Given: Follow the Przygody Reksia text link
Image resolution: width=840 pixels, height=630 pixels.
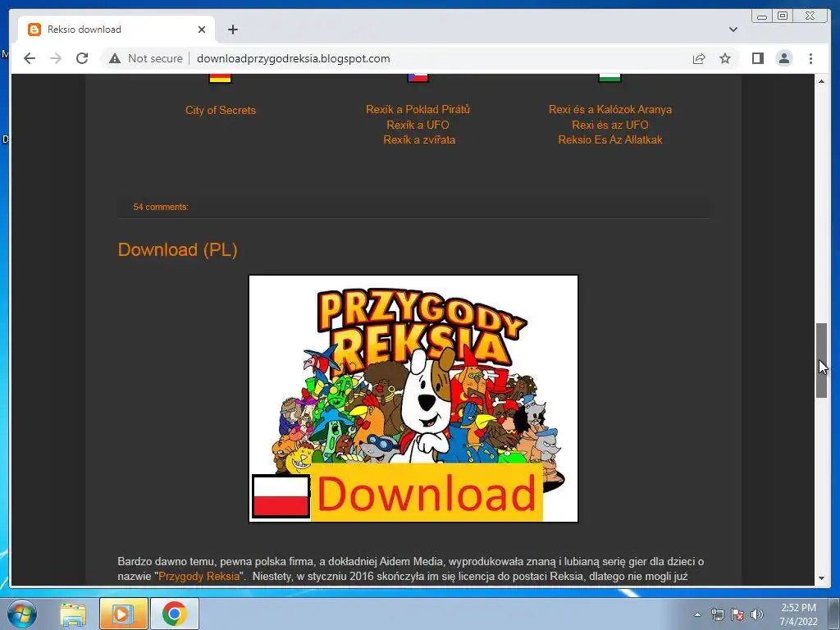Looking at the screenshot, I should 199,577.
